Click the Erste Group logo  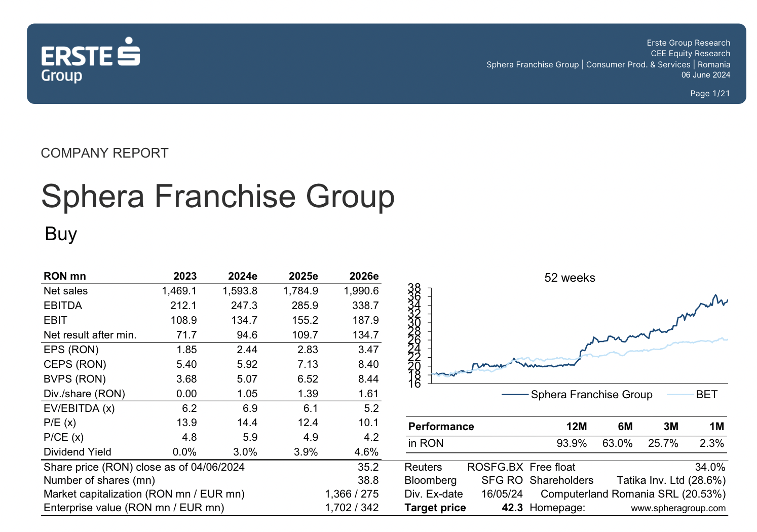click(x=90, y=60)
